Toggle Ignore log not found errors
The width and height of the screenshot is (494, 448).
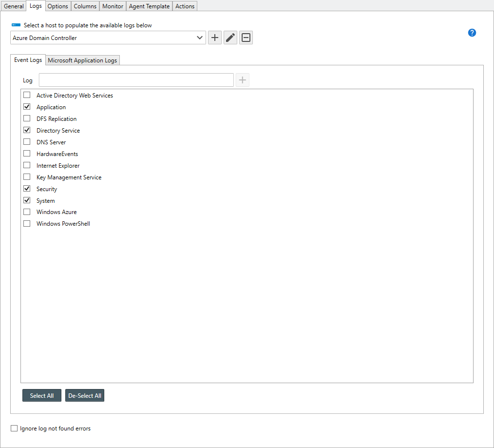click(14, 429)
